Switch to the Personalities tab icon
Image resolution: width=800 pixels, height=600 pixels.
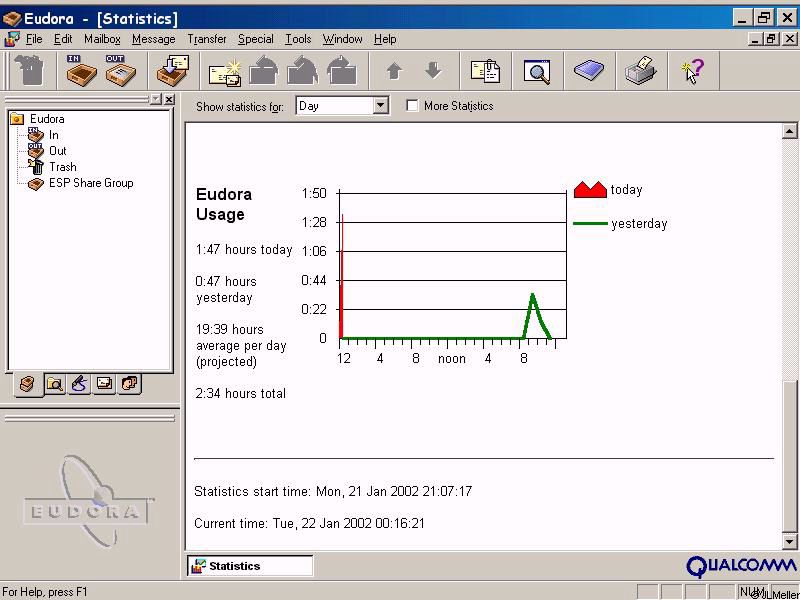130,384
